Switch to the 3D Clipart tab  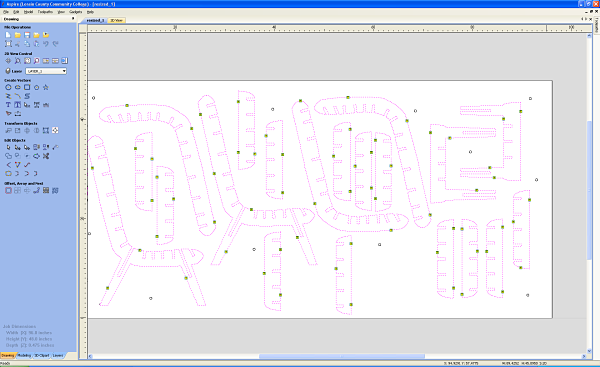point(41,356)
